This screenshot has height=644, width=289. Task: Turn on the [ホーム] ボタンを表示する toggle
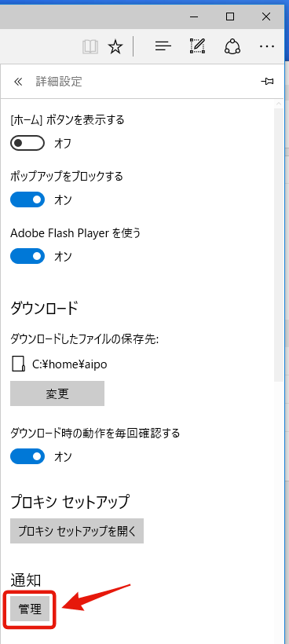click(27, 144)
